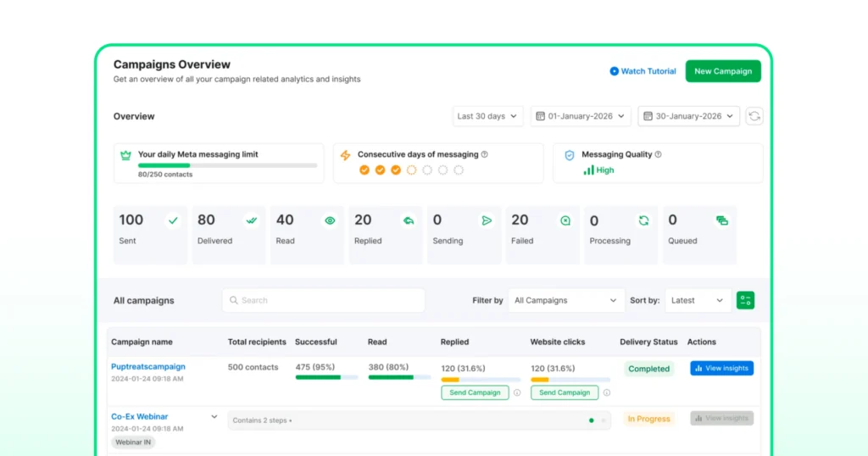
Task: Click the lightning bolt icon beside Consecutive days
Action: [x=346, y=155]
